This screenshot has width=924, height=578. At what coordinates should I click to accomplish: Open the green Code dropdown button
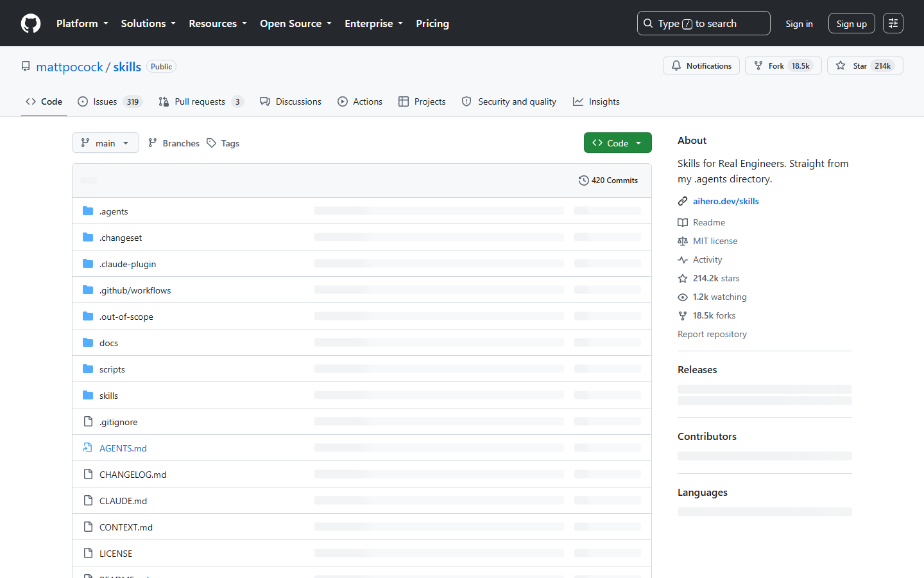pyautogui.click(x=617, y=143)
